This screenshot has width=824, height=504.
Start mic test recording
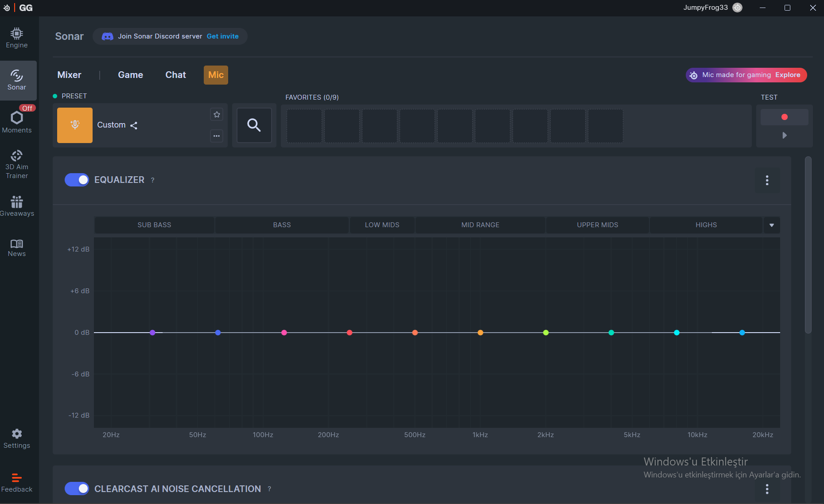785,117
